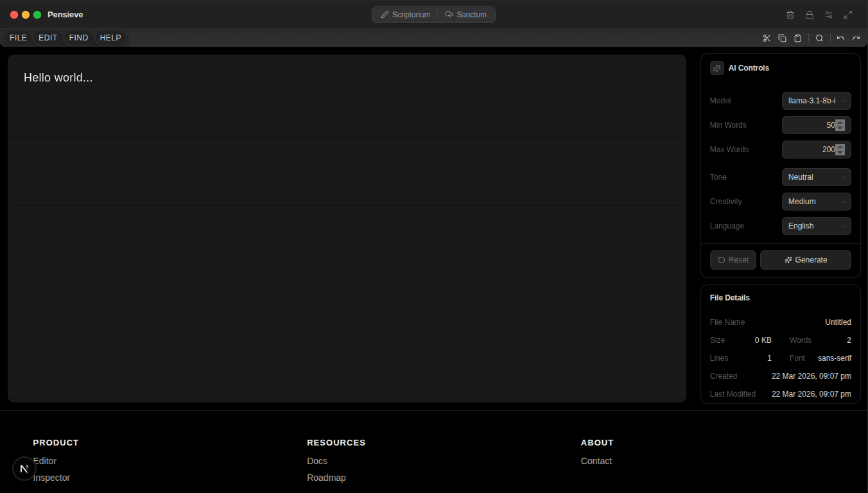Open the Editor footer link

tap(45, 461)
